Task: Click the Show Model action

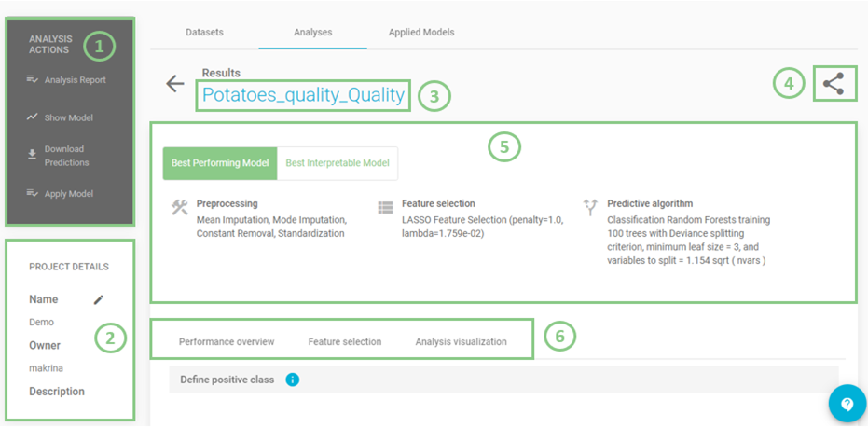Action: tap(69, 117)
